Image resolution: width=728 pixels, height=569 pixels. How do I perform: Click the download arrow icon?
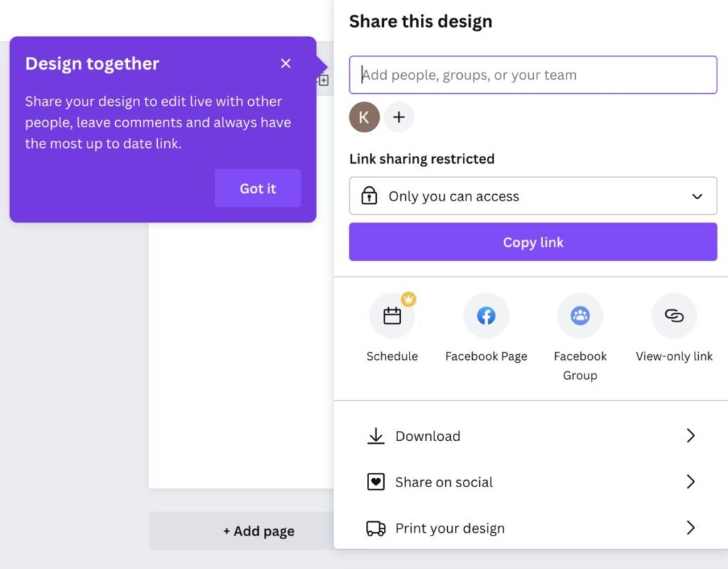[x=375, y=436]
